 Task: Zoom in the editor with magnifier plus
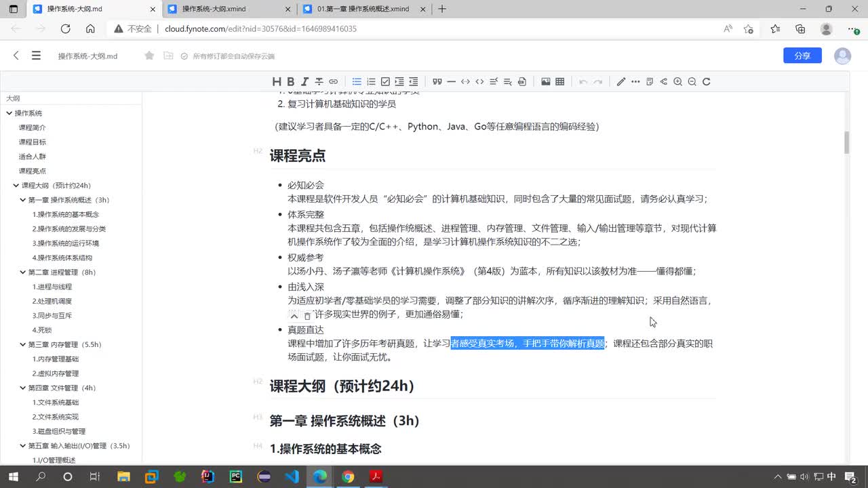tap(677, 81)
